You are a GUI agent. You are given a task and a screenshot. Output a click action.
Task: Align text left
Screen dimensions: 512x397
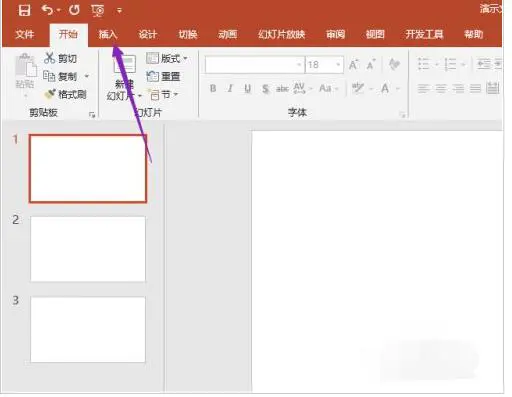click(423, 88)
